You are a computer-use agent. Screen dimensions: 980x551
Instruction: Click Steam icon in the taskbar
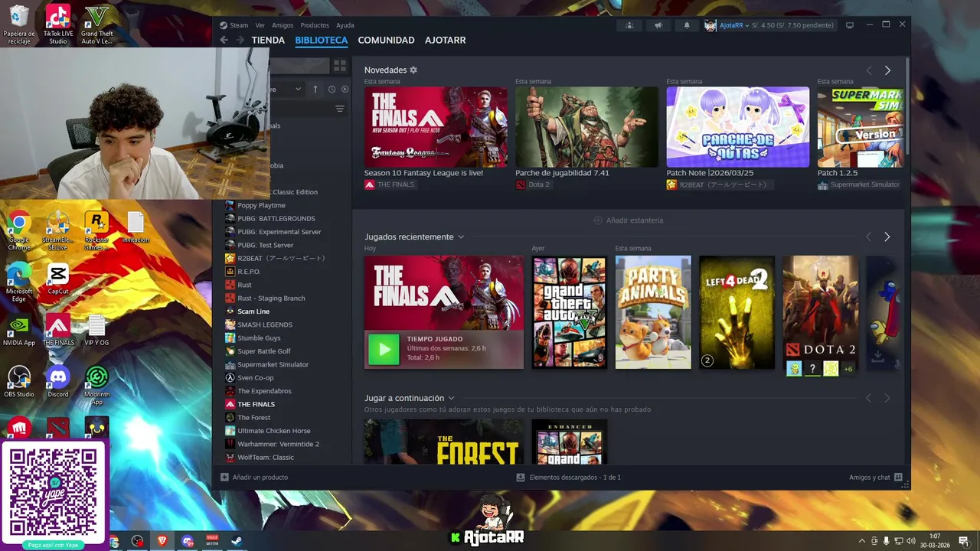tap(237, 541)
